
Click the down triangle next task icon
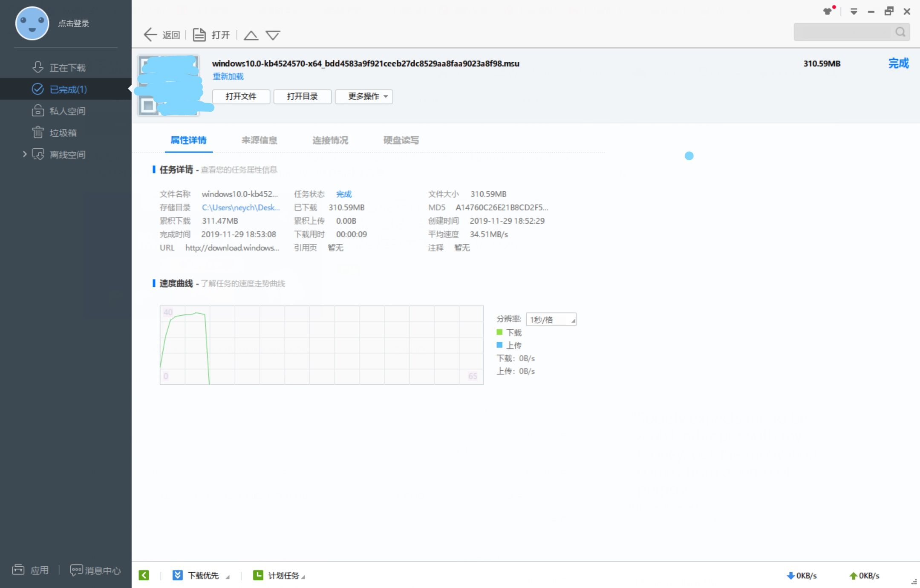[x=273, y=35]
